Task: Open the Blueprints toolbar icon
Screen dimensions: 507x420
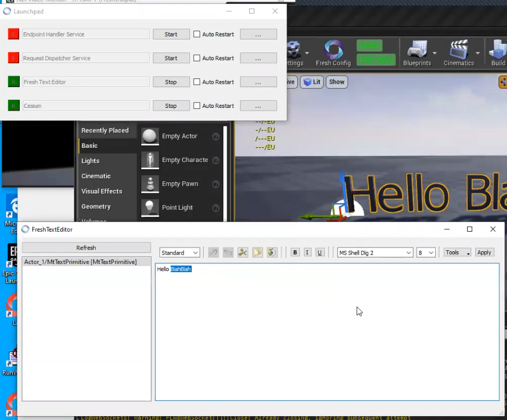Action: click(417, 53)
